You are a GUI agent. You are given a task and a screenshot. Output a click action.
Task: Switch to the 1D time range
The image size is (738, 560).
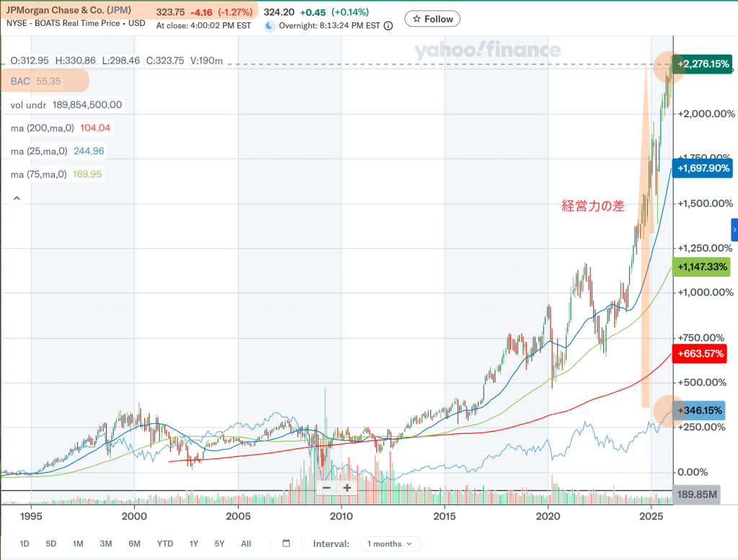(25, 543)
